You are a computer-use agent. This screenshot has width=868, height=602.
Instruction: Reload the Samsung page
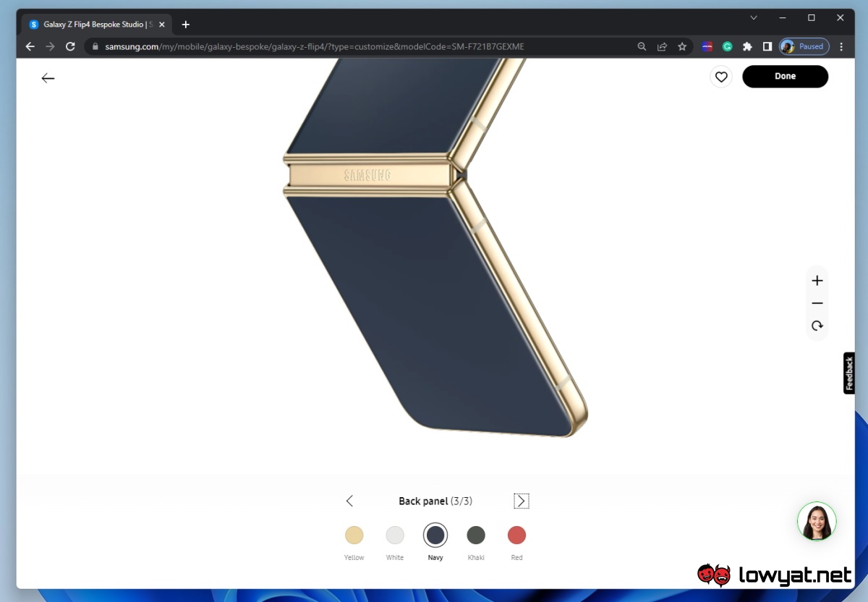[x=70, y=46]
